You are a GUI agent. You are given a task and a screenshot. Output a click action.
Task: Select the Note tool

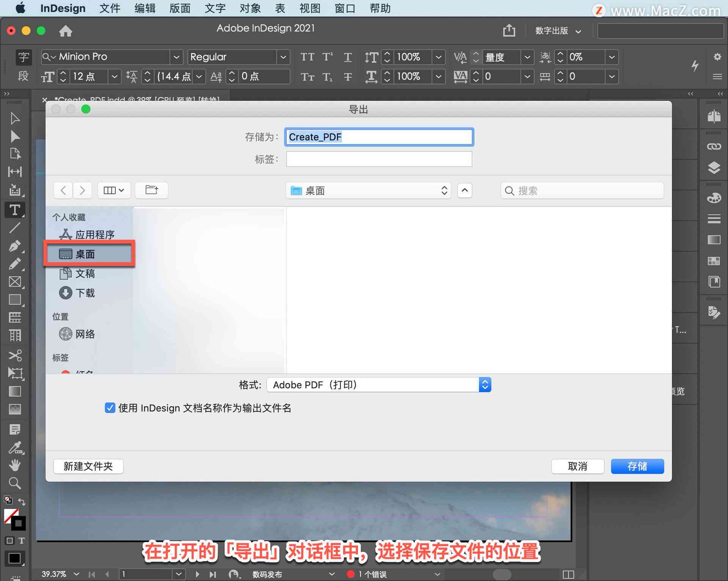click(x=15, y=429)
